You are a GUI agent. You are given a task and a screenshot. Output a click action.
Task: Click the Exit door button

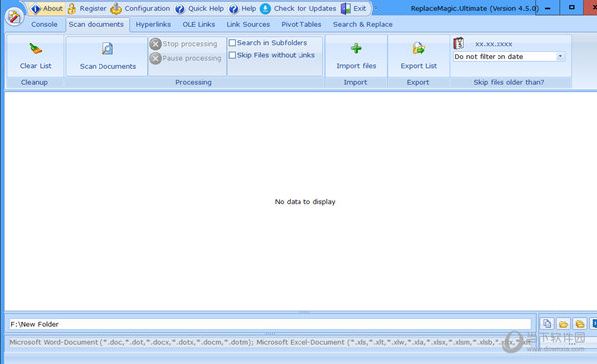click(354, 8)
